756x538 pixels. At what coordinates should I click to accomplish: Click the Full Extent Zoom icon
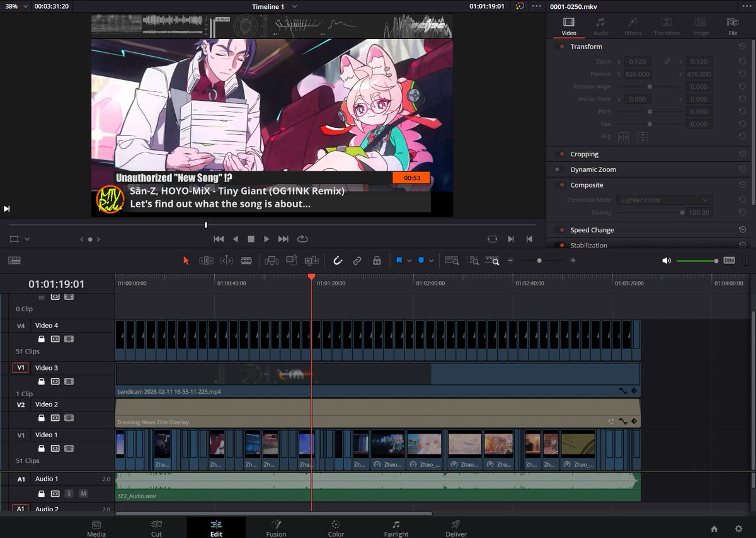[452, 260]
